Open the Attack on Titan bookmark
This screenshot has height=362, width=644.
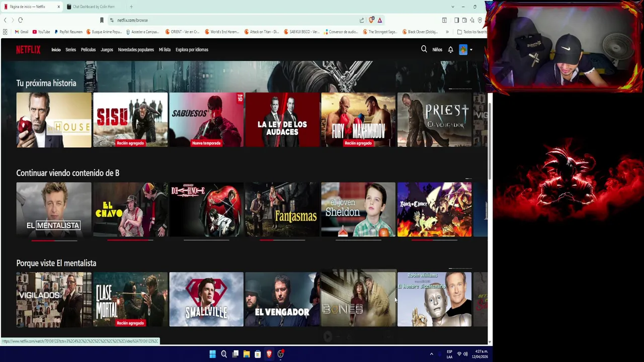[x=262, y=32]
